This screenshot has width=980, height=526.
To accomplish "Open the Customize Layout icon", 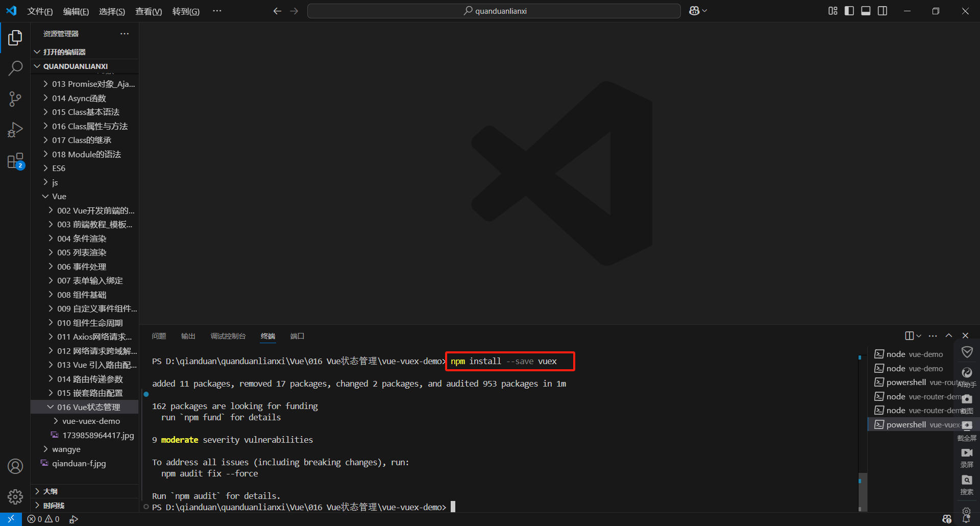I will tap(832, 11).
